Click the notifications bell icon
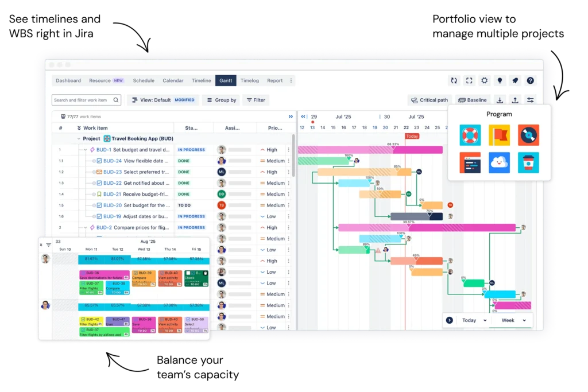 [514, 80]
